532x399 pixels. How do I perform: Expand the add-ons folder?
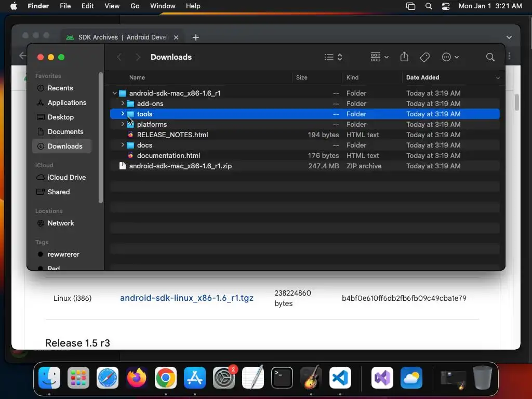(123, 103)
